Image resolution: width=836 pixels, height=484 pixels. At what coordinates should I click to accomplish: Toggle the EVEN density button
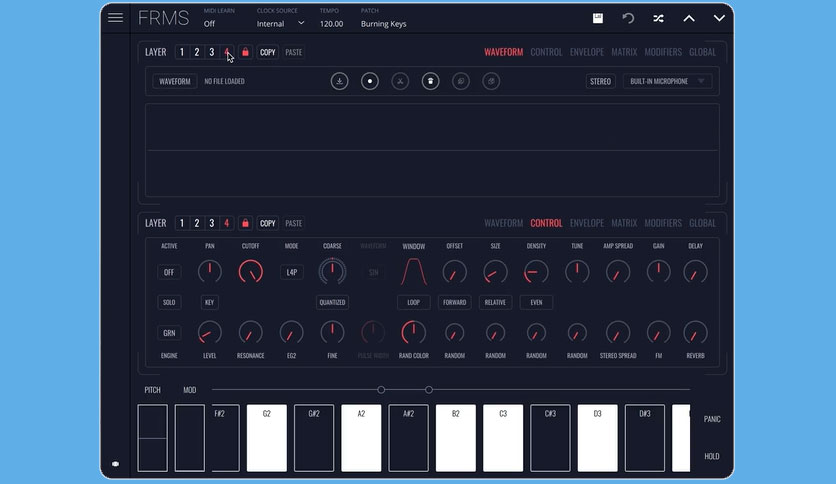click(536, 302)
